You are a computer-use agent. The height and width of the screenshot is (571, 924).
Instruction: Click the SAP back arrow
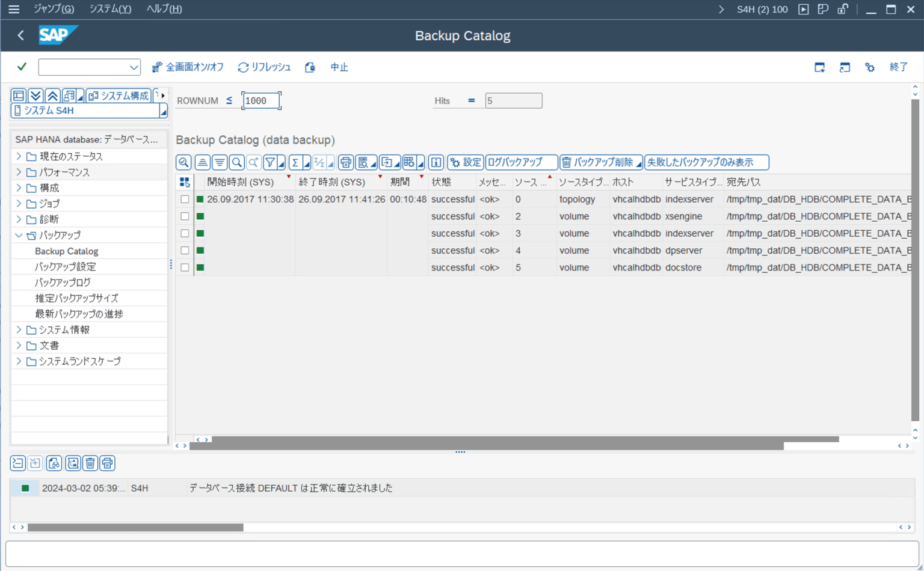(x=21, y=35)
